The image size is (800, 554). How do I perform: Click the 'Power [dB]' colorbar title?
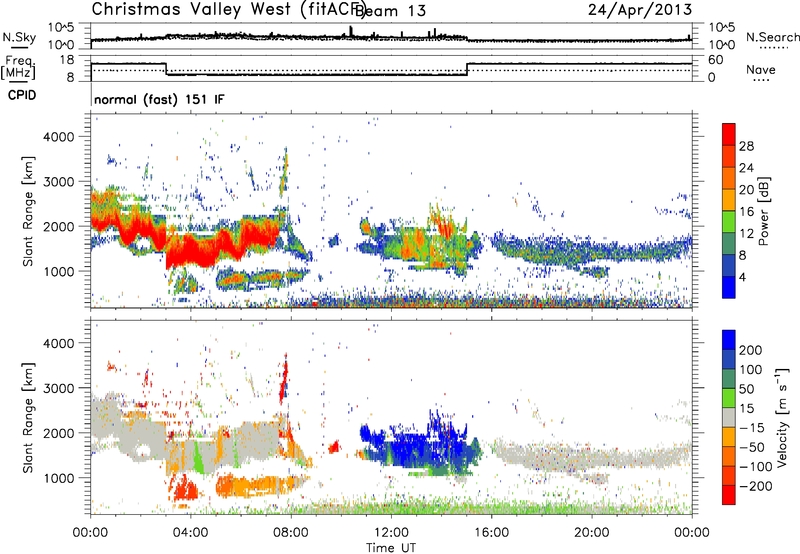pyautogui.click(x=764, y=211)
